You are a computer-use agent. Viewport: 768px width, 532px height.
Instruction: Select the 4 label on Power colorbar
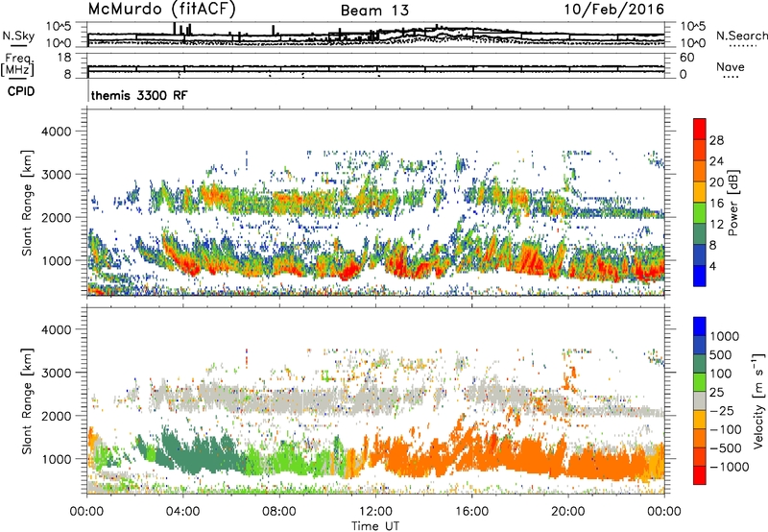[x=712, y=266]
